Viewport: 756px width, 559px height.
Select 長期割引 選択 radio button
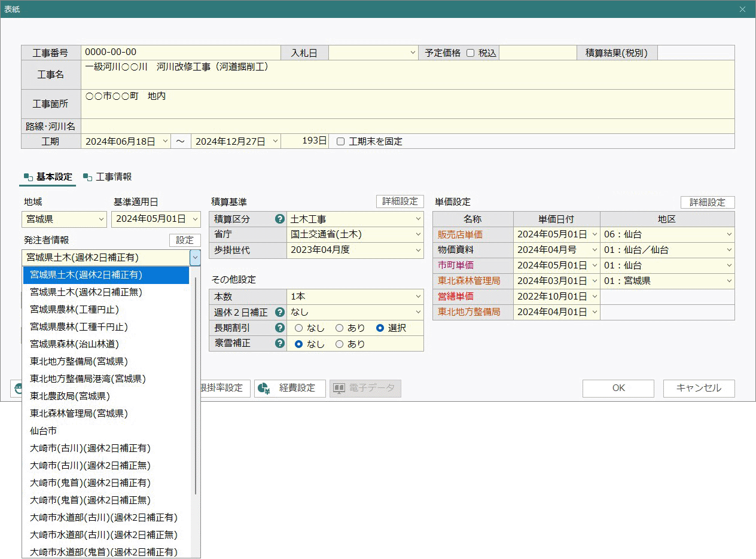click(380, 328)
